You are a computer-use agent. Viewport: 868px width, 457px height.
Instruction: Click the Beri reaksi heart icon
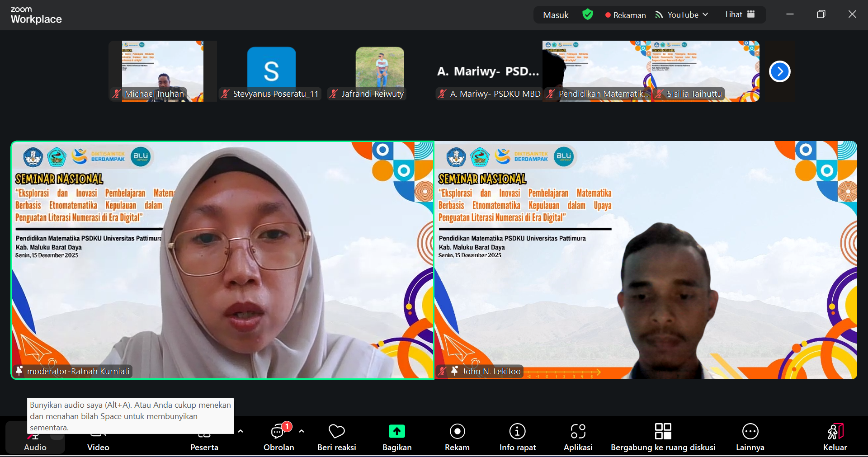[x=336, y=437]
